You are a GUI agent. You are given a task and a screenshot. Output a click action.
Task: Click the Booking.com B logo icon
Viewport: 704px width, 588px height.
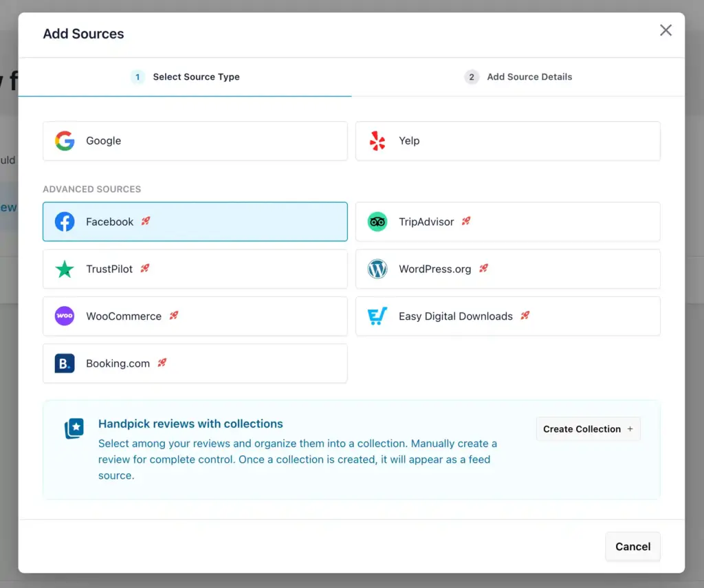point(65,363)
